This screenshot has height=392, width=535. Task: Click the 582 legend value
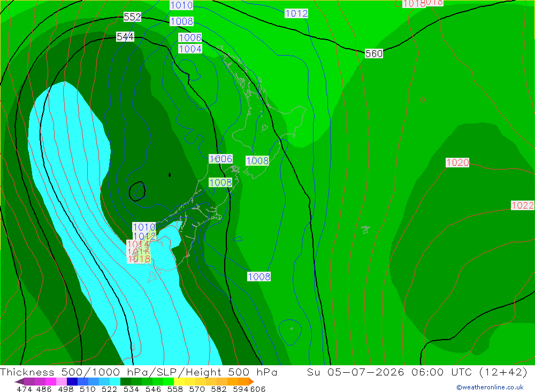[219, 389]
